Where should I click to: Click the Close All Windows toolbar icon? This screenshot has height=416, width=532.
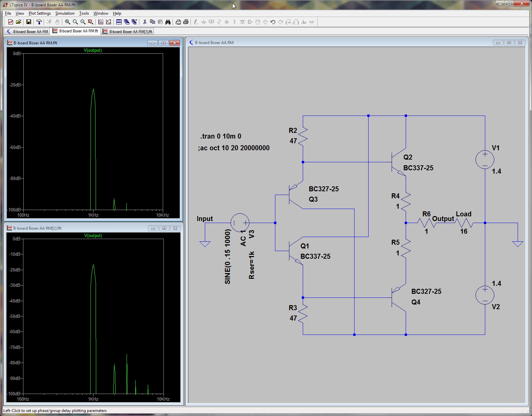click(x=134, y=22)
